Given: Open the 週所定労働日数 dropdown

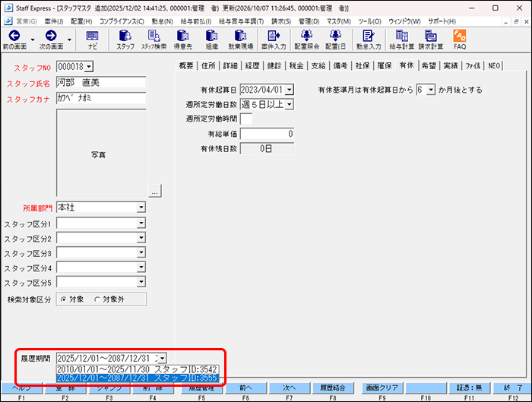Looking at the screenshot, I should click(289, 104).
